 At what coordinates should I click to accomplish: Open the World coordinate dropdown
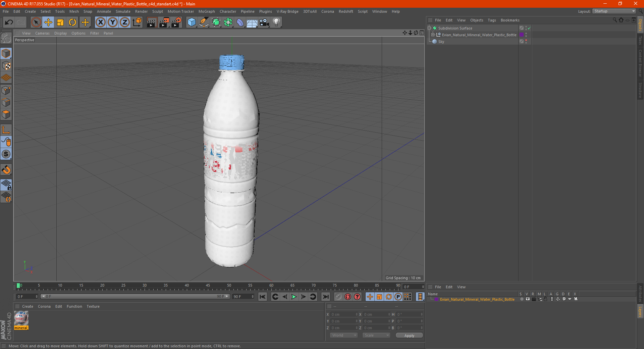tap(344, 335)
